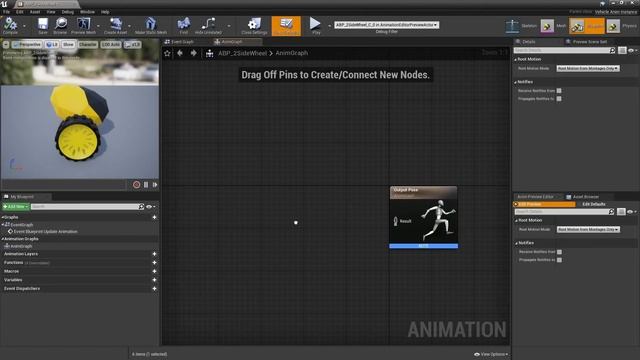This screenshot has height=360, width=640.
Task: Click the graph hierarchy icon beside breadcrumb
Action: point(209,53)
